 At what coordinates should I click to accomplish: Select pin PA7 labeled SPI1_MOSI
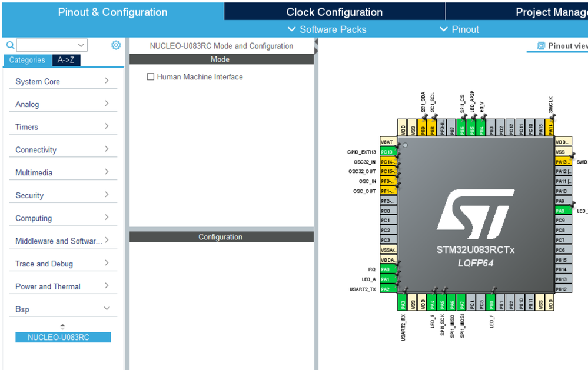pos(461,302)
